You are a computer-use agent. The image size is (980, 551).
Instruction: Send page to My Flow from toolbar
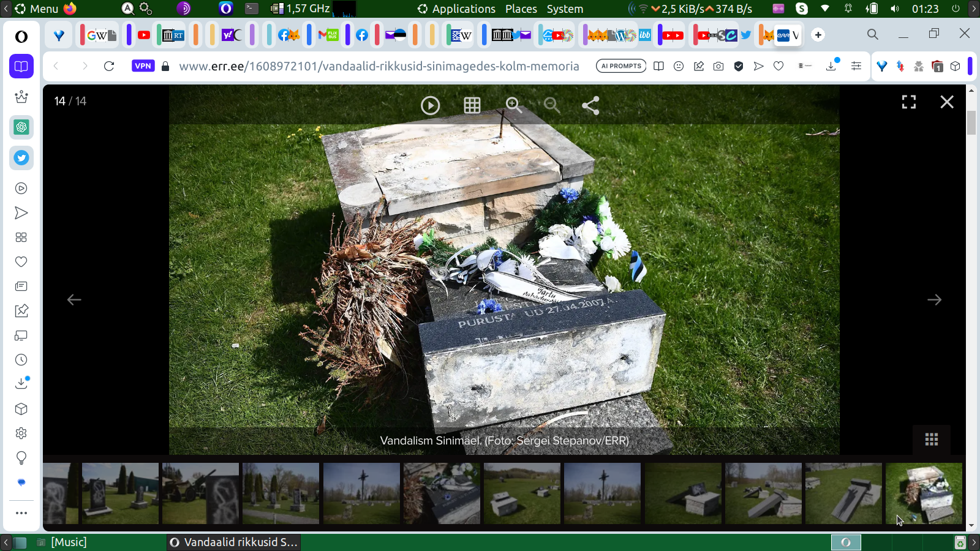(x=758, y=66)
